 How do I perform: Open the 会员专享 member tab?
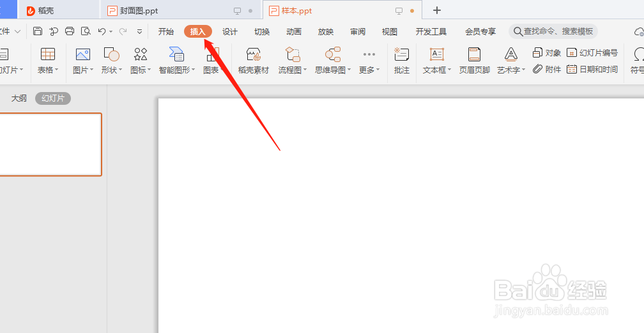[x=480, y=32]
